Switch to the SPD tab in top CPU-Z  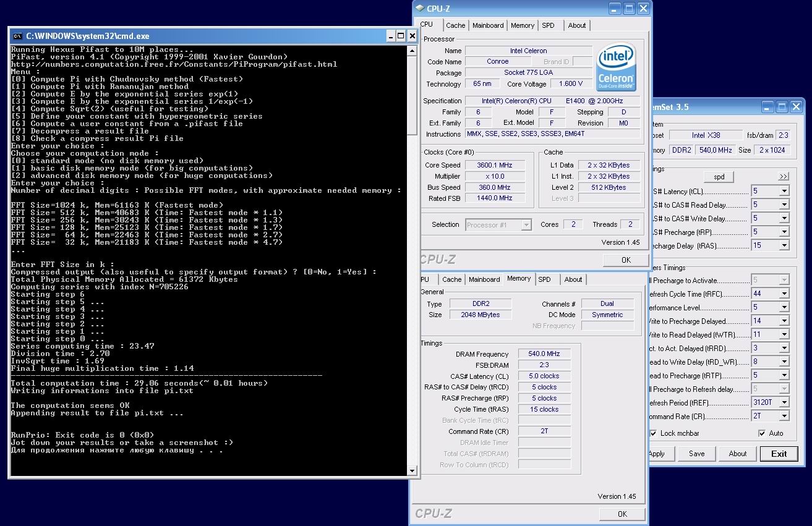click(549, 25)
